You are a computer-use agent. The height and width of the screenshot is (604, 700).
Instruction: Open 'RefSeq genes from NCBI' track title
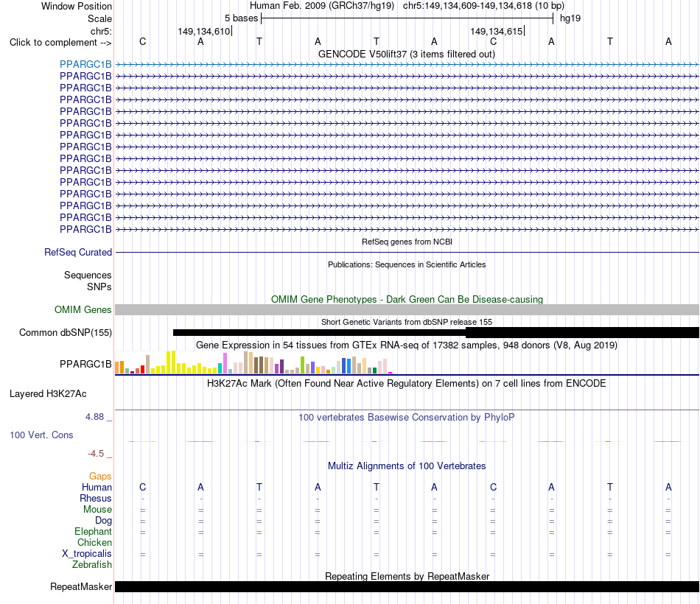[x=407, y=242]
